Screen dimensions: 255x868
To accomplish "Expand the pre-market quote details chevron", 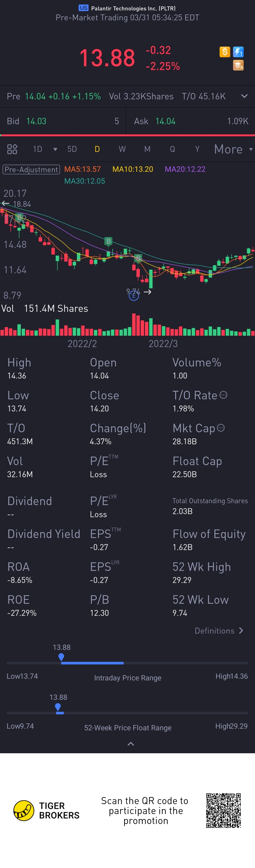I will 244,96.
